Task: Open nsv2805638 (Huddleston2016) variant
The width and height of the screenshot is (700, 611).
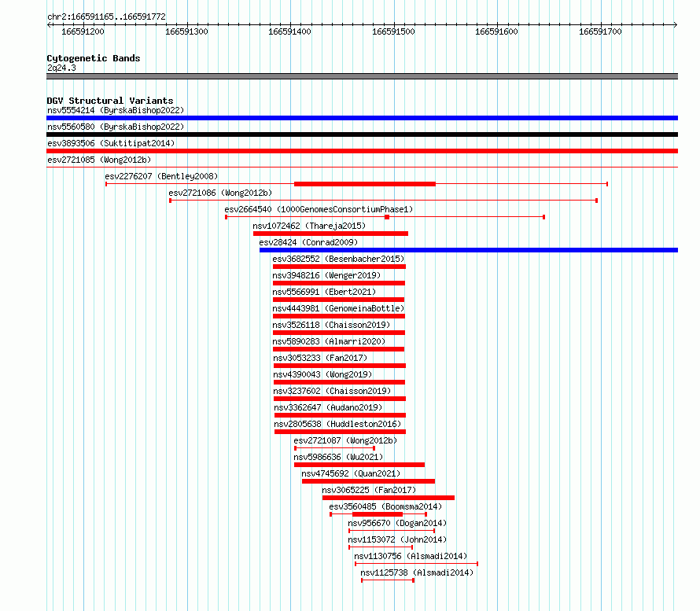Action: coord(337,424)
